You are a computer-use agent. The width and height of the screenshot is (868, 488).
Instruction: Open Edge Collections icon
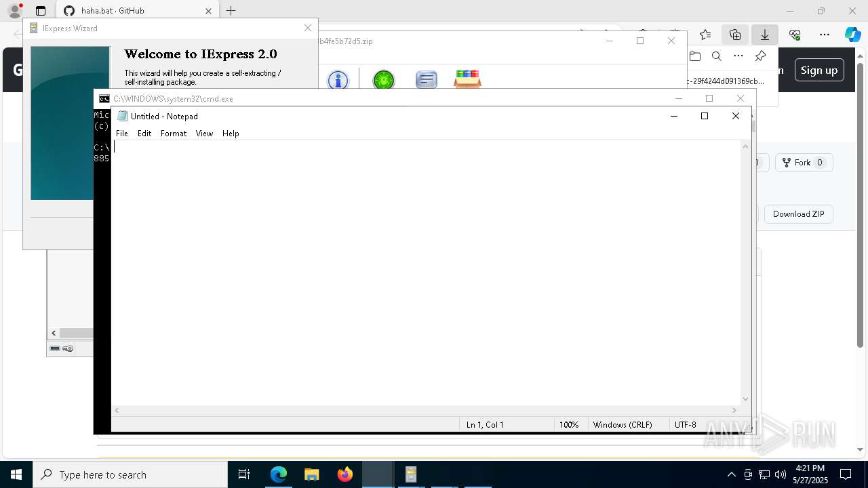(735, 35)
